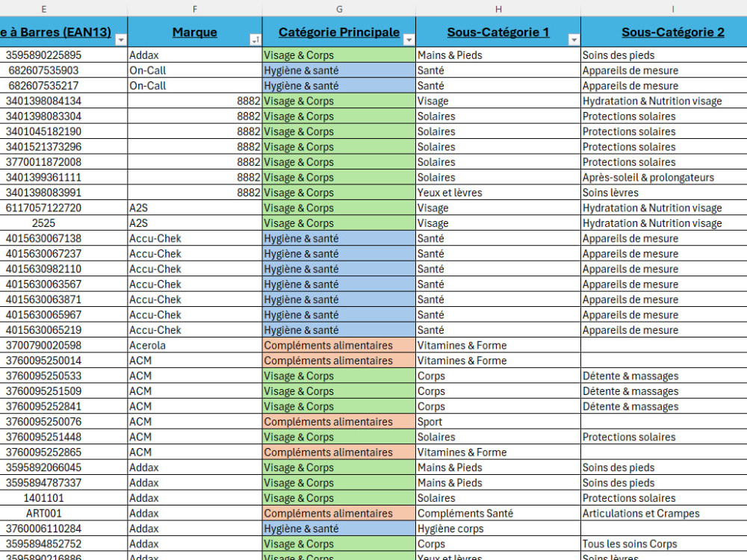
Task: Click Hygiène & santé in row 4015630065219
Action: coord(339,330)
